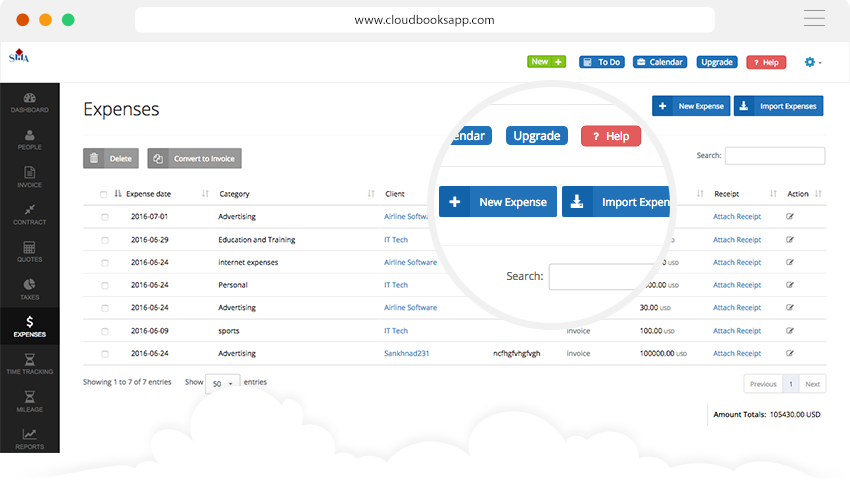Click the small New Expense button

pos(691,106)
